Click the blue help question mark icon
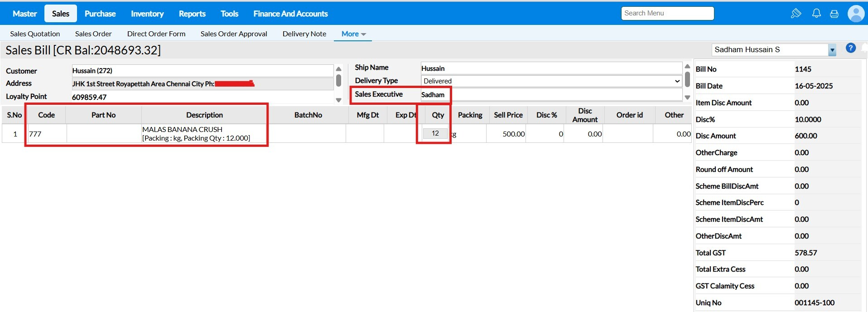This screenshot has width=868, height=312. pyautogui.click(x=851, y=48)
